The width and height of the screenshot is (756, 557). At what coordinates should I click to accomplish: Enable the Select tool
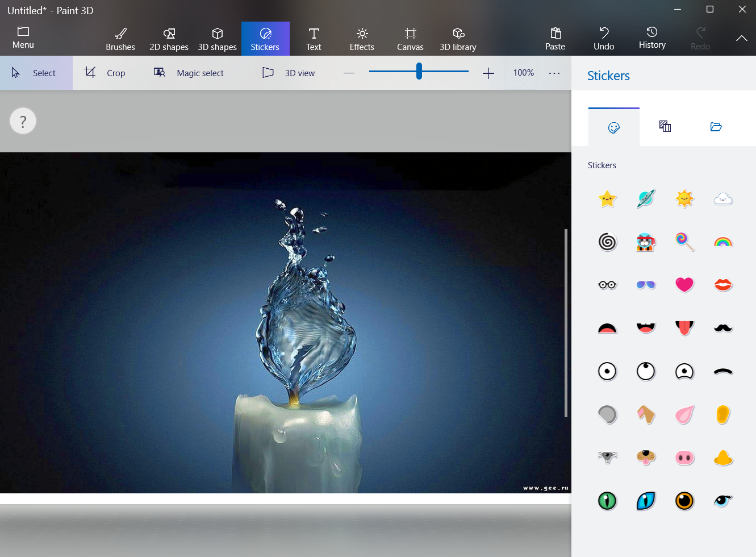[x=36, y=73]
